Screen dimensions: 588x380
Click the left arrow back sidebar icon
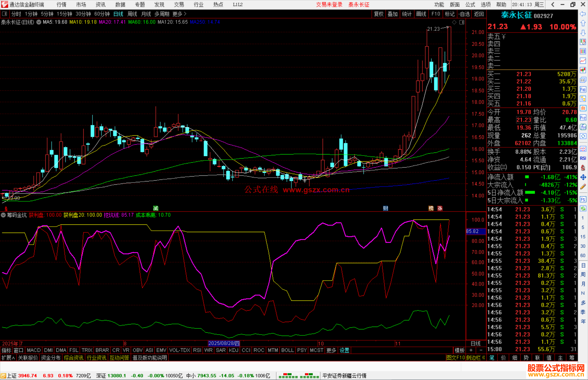(x=583, y=14)
